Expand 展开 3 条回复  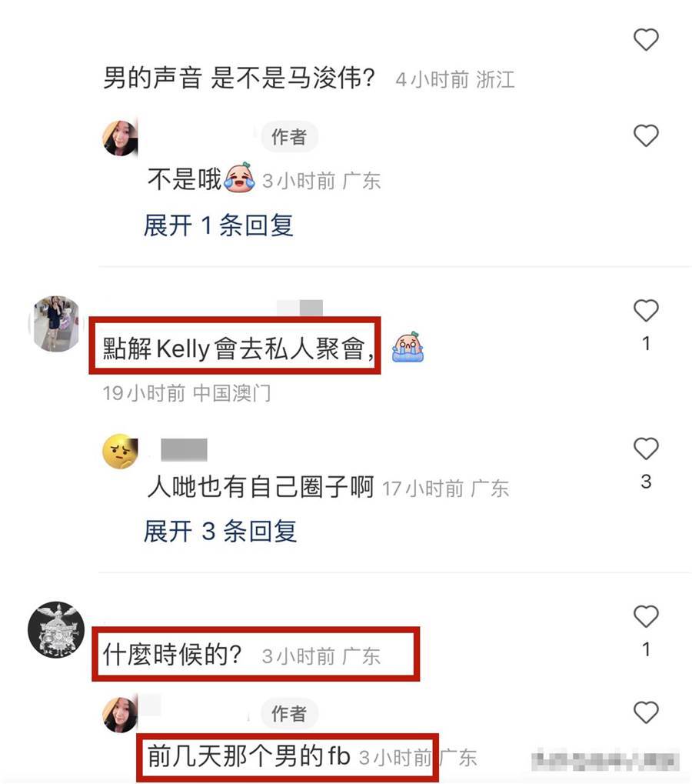(x=221, y=531)
